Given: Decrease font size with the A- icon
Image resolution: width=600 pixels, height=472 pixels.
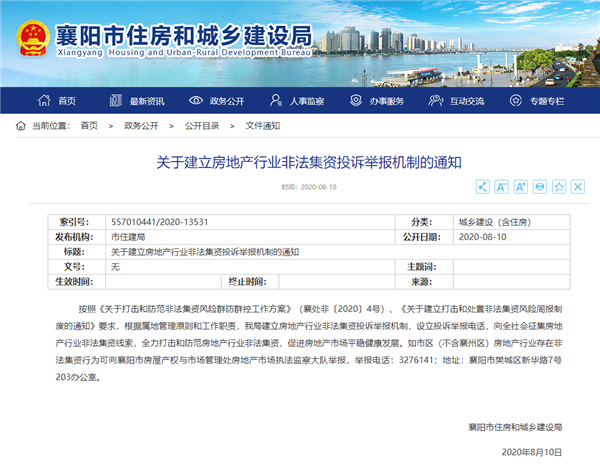Looking at the screenshot, I should pos(501,187).
